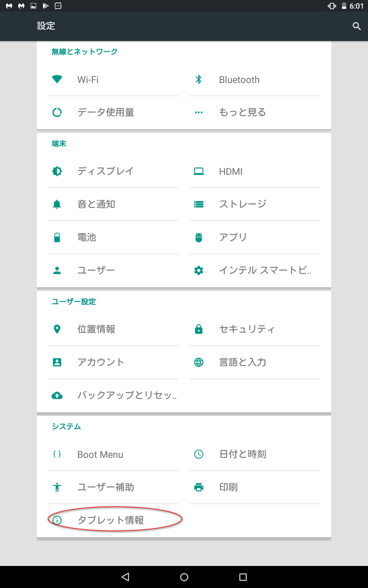
Task: Select 音と通知 menu item
Action: coord(96,204)
